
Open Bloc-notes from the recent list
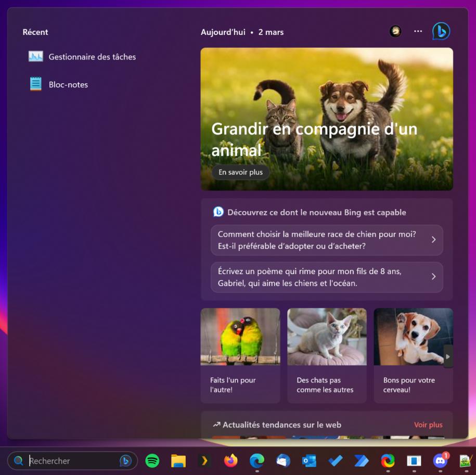coord(68,84)
